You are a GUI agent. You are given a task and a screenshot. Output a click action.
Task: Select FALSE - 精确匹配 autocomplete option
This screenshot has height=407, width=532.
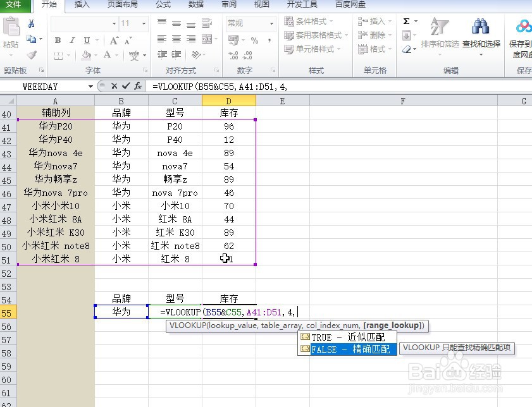[x=347, y=349]
